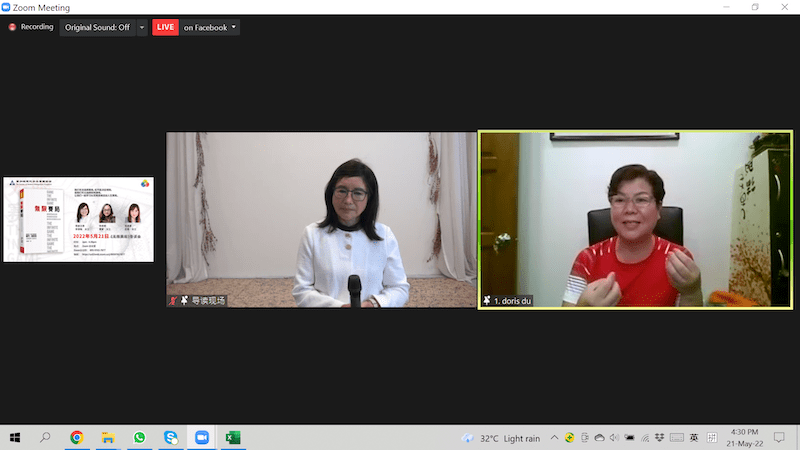Open File Explorer from the taskbar

click(x=108, y=438)
